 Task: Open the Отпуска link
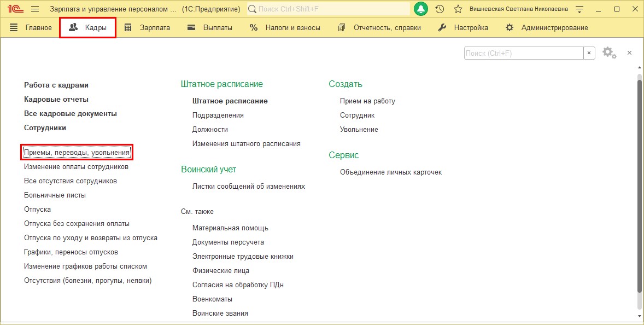click(37, 210)
